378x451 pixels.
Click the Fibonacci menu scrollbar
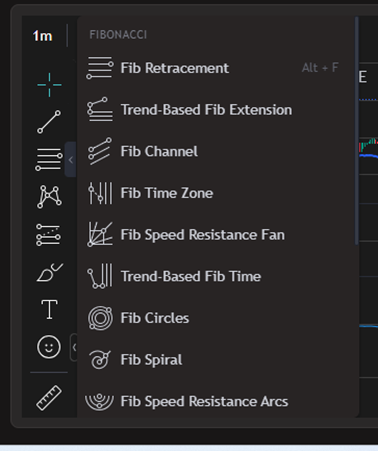(357, 131)
